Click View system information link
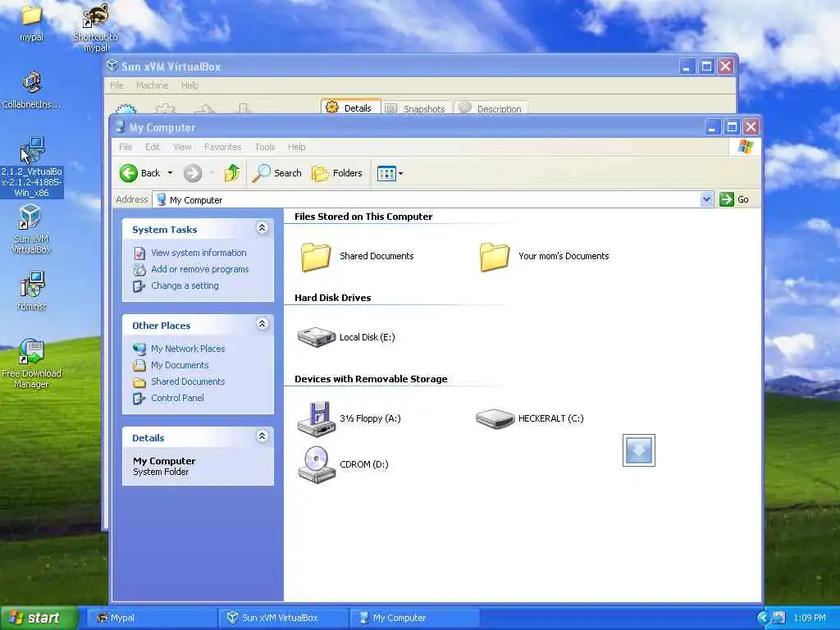The image size is (840, 630). coord(199,253)
